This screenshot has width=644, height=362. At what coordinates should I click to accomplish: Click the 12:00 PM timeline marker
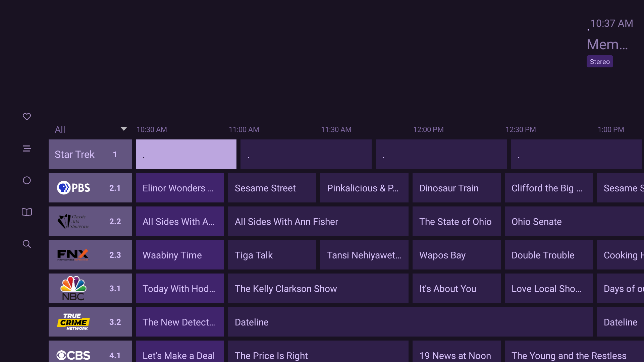point(428,130)
